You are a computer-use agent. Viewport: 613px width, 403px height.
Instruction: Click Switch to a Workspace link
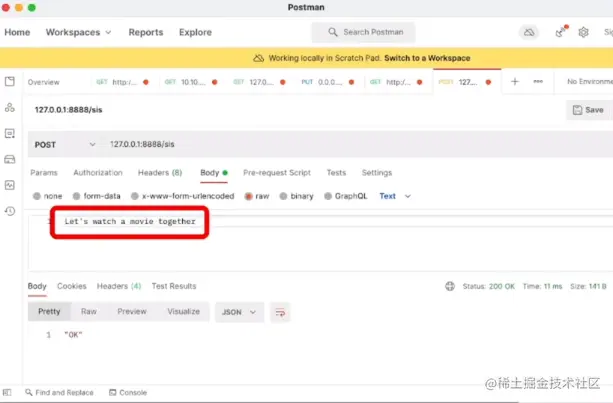427,58
